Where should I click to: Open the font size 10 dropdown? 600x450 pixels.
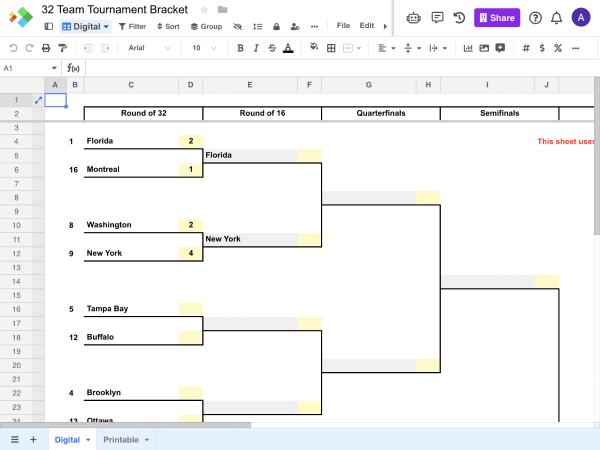(x=205, y=48)
